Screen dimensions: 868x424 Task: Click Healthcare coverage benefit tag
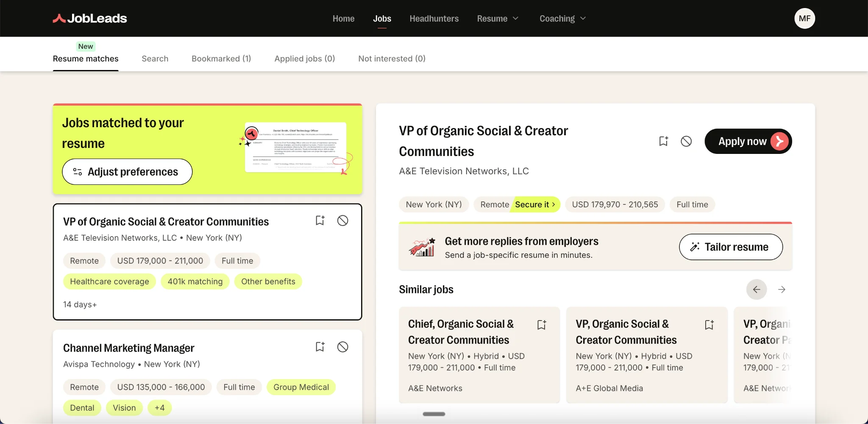point(109,282)
